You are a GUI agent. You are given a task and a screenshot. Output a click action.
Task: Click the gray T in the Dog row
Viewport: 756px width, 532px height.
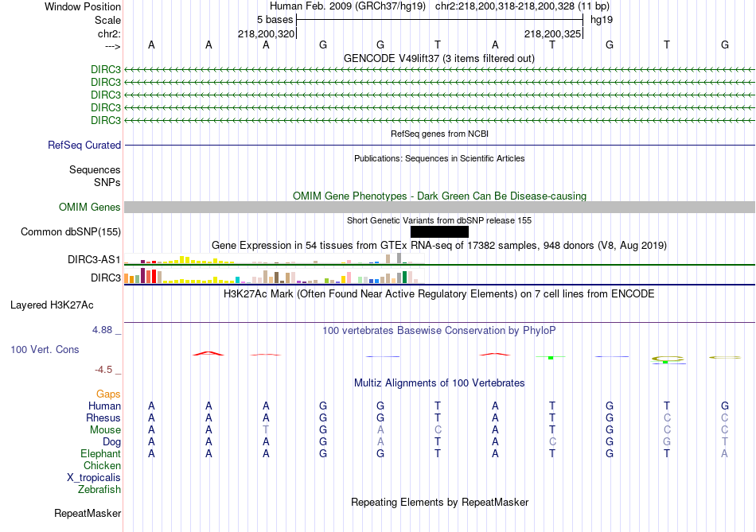724,442
